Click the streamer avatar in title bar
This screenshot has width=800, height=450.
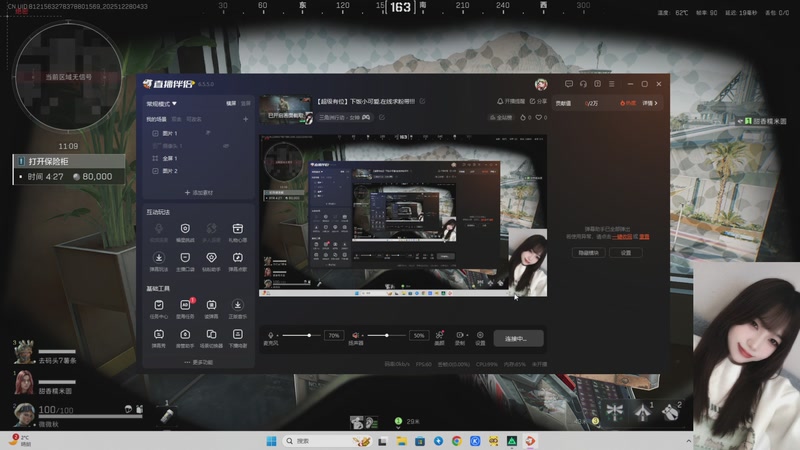(x=541, y=84)
